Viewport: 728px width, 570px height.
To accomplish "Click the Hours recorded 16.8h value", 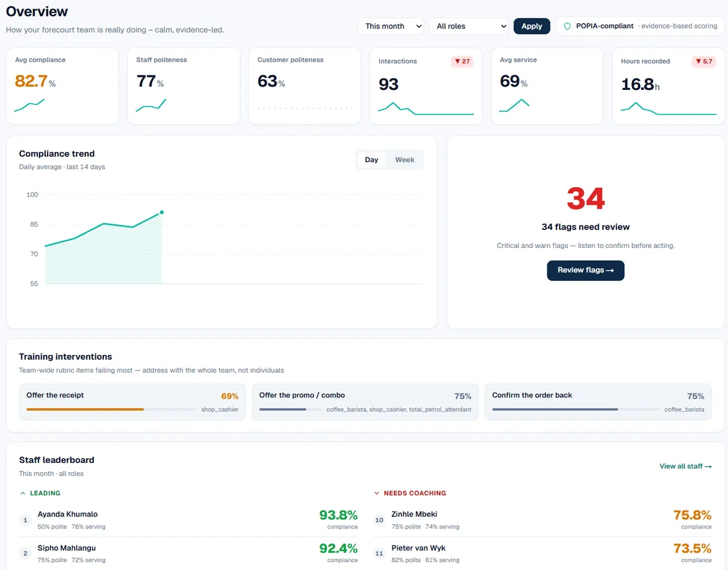I will pos(640,85).
